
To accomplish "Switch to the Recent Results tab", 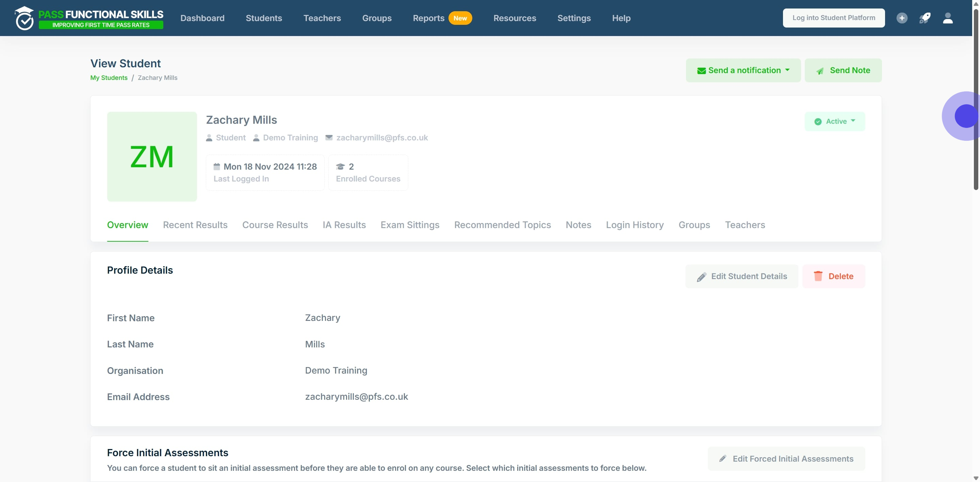I will (x=195, y=225).
